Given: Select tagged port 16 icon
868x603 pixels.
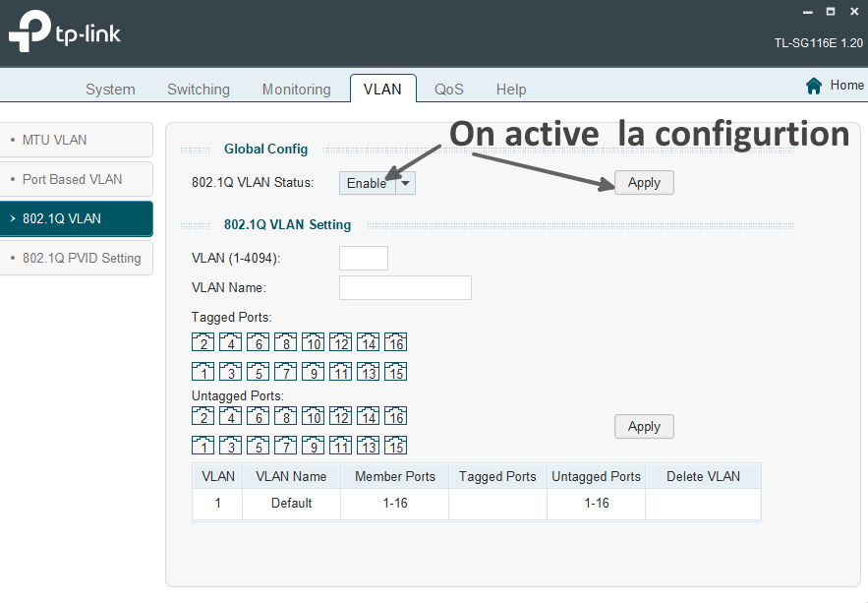Looking at the screenshot, I should 395,342.
